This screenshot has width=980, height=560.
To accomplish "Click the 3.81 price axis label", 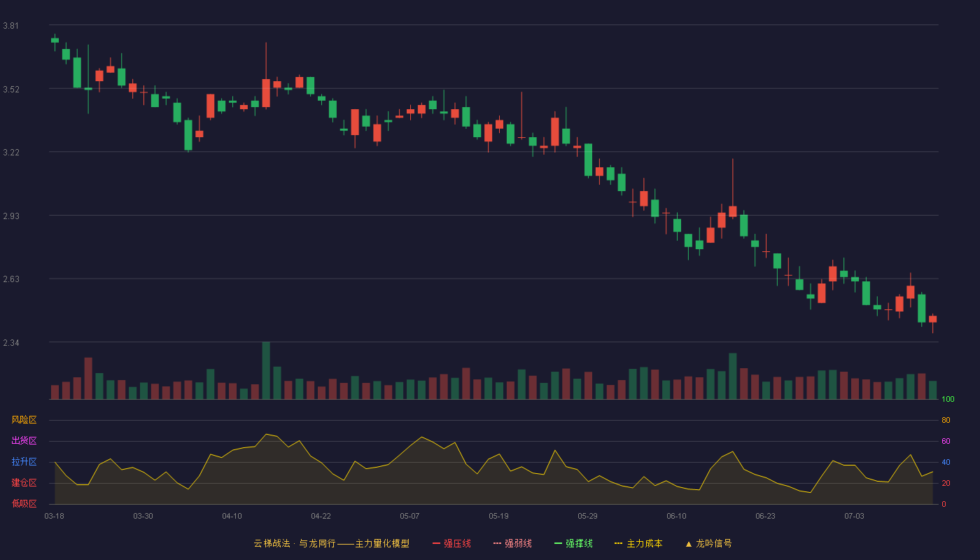I will point(10,26).
